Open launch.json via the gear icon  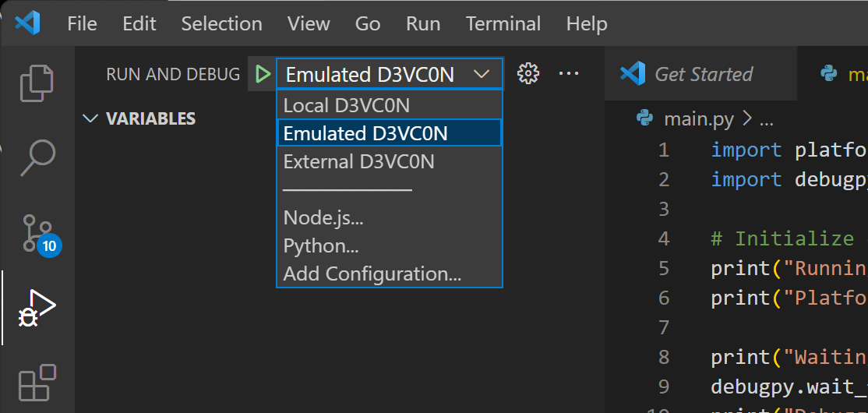coord(528,74)
